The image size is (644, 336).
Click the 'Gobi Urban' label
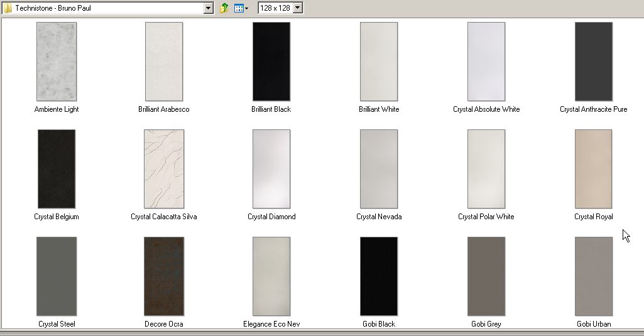click(594, 324)
